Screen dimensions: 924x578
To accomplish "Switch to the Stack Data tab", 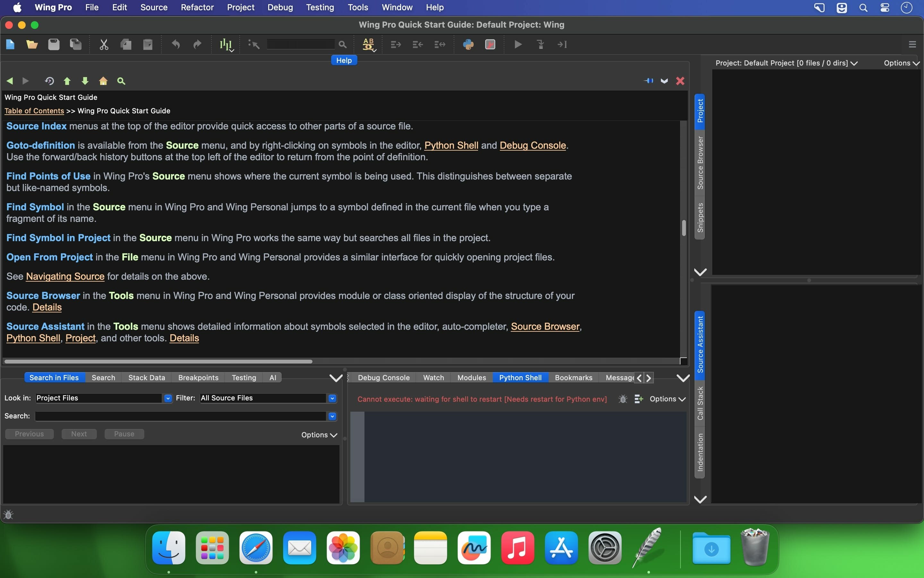I will click(x=147, y=378).
